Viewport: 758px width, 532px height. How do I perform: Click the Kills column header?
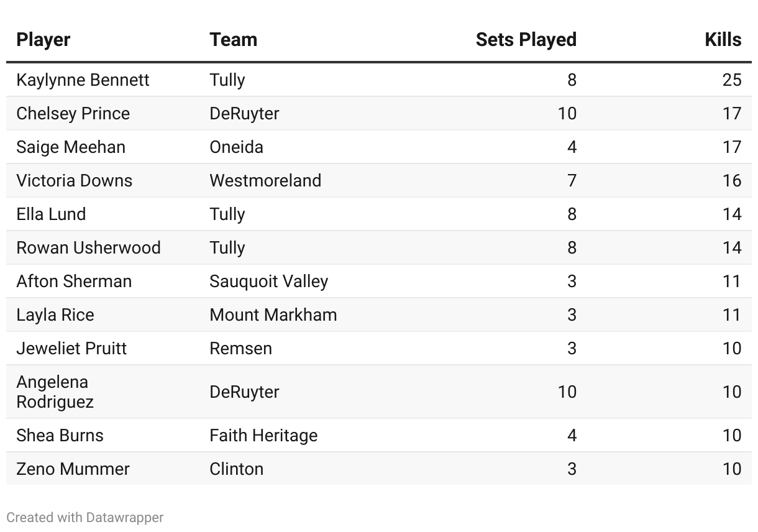click(723, 40)
